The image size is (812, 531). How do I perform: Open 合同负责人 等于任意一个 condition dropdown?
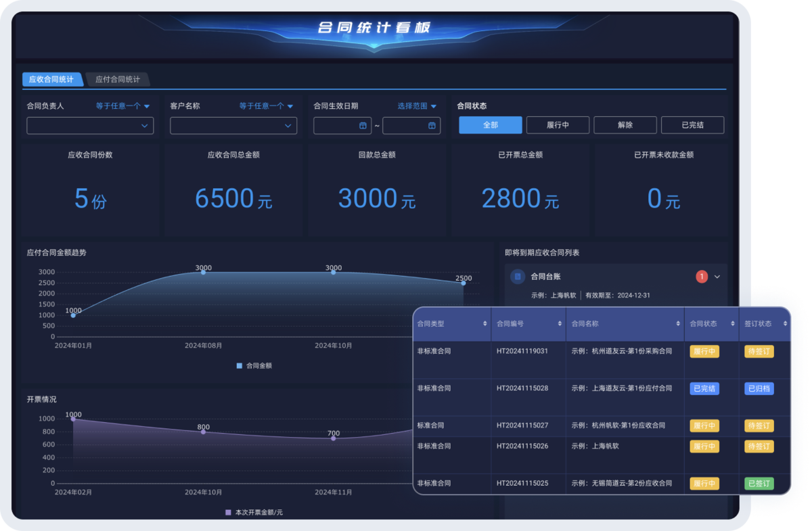click(122, 106)
